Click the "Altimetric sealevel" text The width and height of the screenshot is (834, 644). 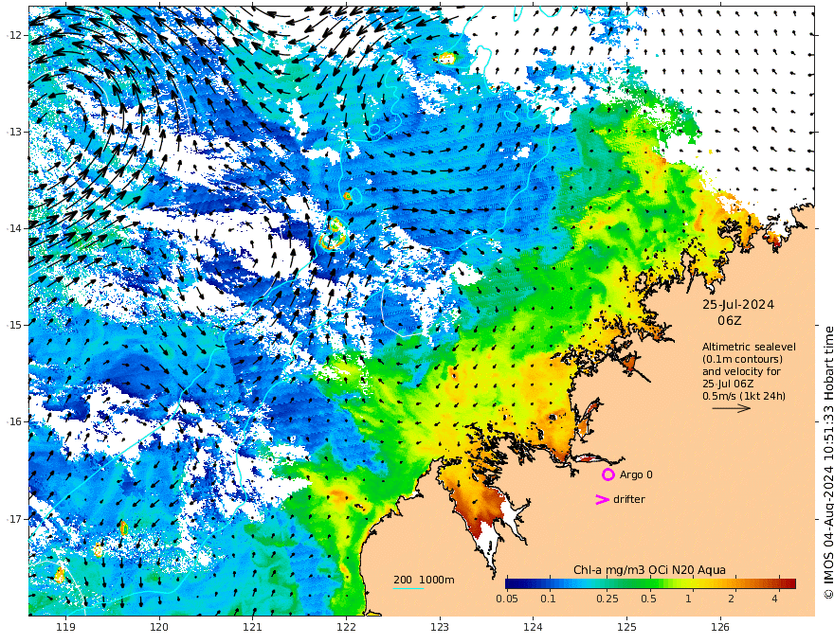pyautogui.click(x=749, y=347)
